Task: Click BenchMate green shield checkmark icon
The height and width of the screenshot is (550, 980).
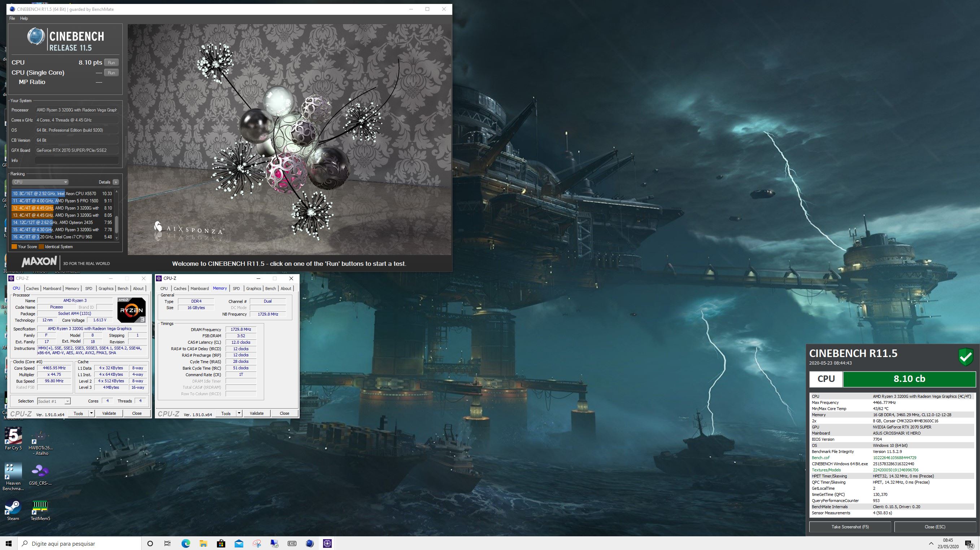Action: (966, 357)
